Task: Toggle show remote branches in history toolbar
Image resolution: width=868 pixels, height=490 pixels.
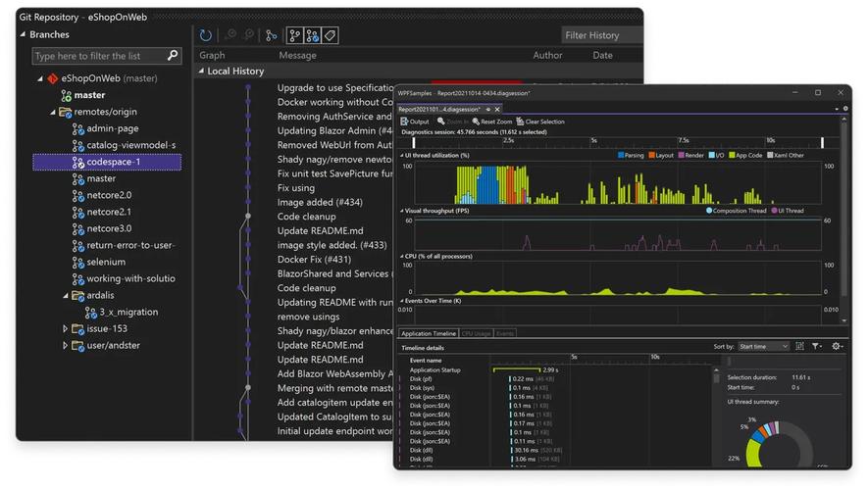Action: 312,35
